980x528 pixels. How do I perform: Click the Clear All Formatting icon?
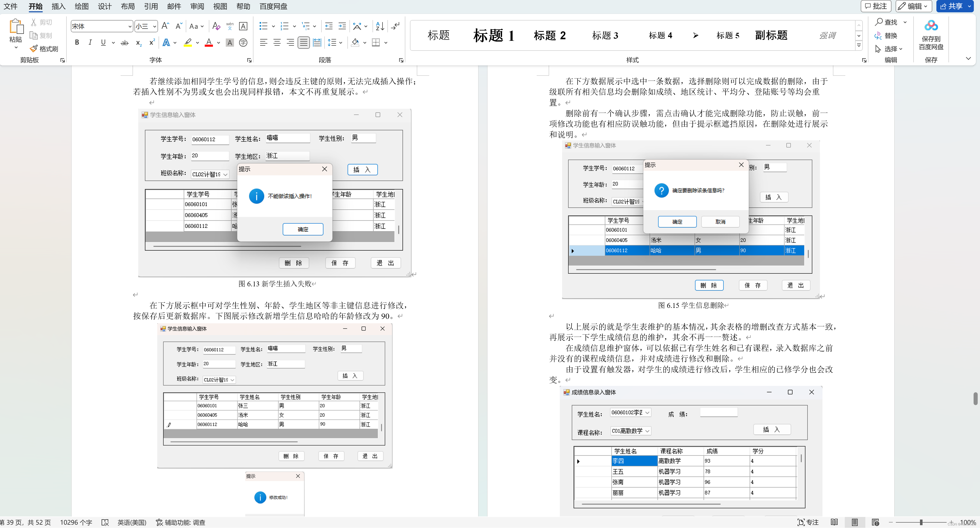[216, 26]
